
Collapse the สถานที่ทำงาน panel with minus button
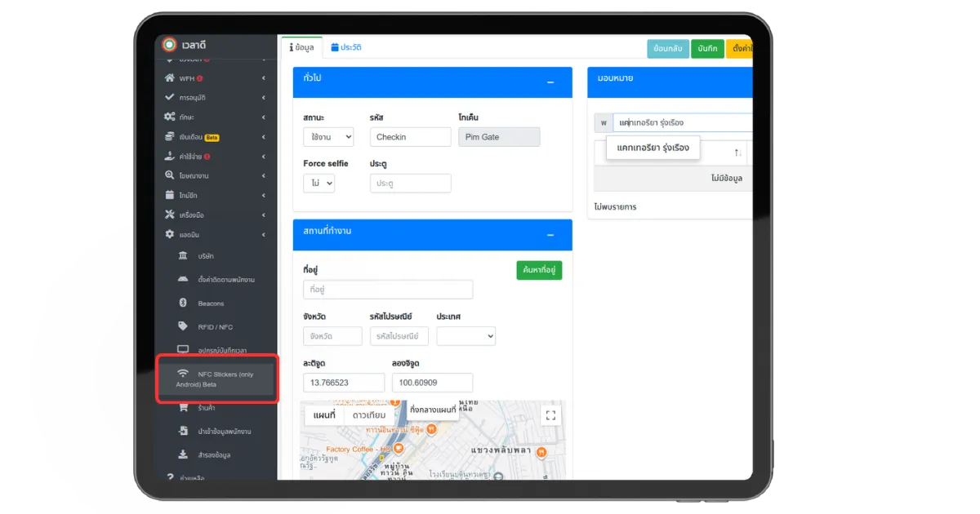(550, 235)
